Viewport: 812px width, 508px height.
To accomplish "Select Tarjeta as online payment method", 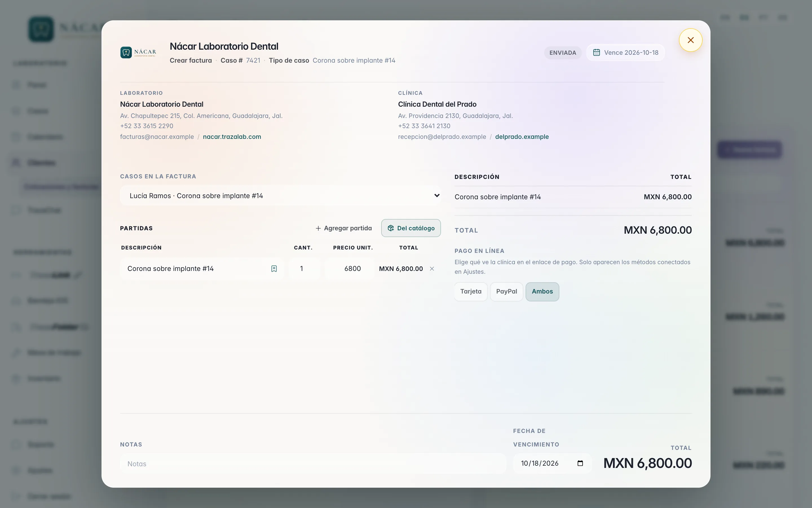I will [x=471, y=291].
